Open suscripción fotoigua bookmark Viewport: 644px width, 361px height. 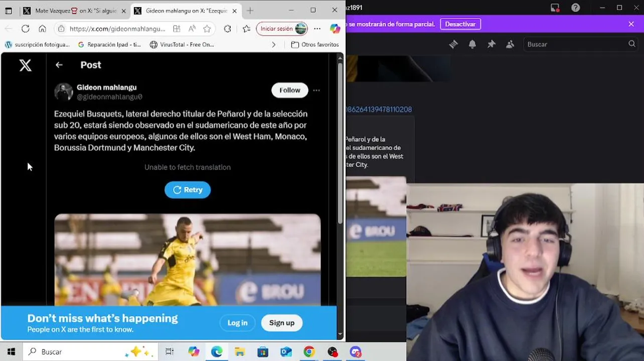click(x=38, y=45)
